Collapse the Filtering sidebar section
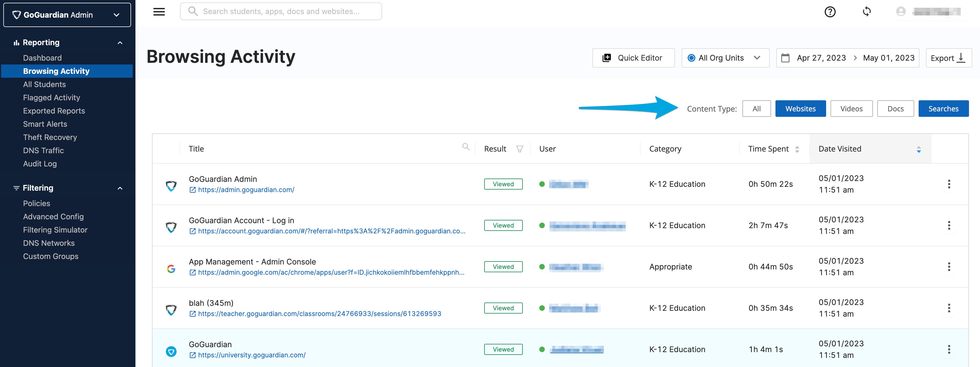The image size is (980, 367). [120, 188]
